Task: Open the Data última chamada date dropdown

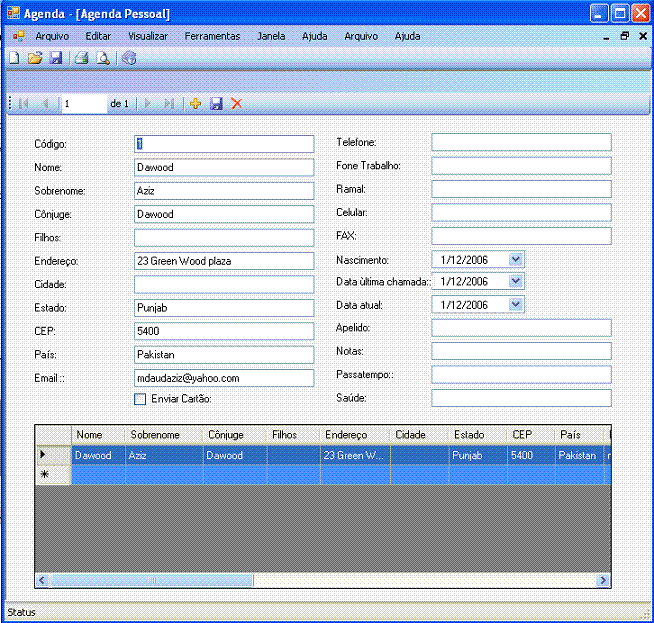Action: pos(516,281)
